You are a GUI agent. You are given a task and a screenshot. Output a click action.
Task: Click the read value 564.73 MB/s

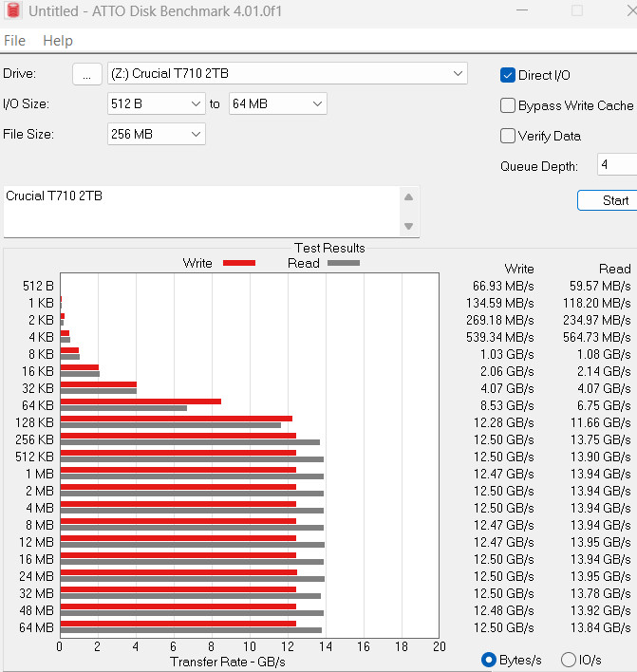(597, 337)
